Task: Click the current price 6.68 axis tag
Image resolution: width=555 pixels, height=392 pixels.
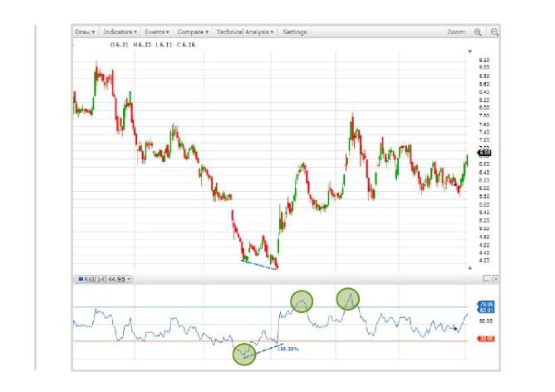Action: click(485, 153)
